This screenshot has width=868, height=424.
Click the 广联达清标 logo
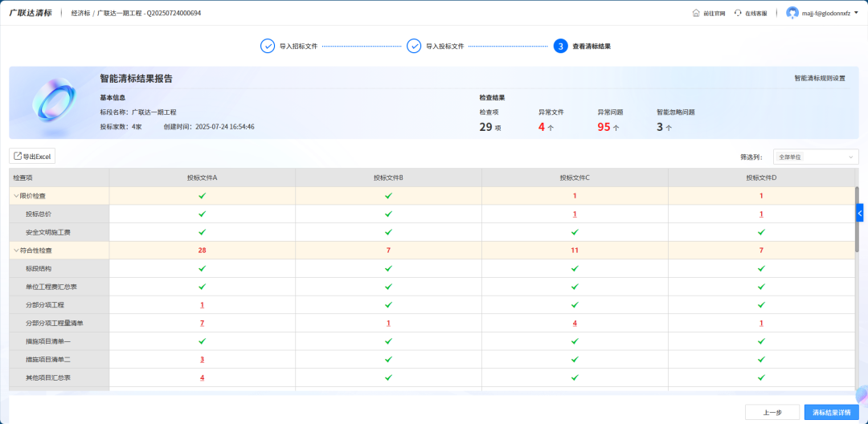point(31,13)
